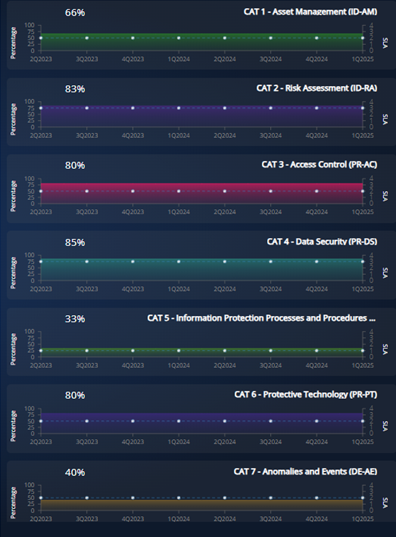
Task: Open the CAT 3 - Access Control heading
Action: [319, 165]
